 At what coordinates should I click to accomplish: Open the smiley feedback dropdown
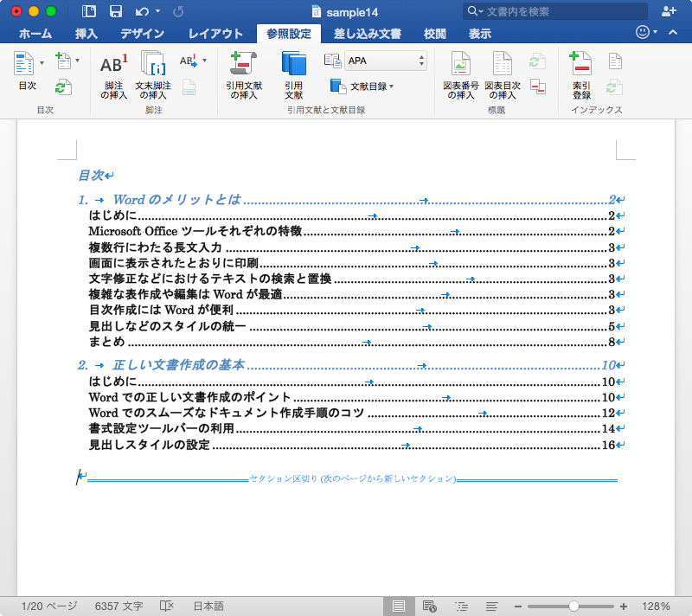[646, 32]
